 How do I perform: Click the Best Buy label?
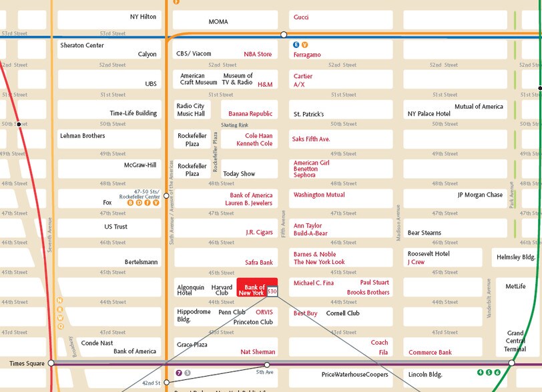coord(305,313)
